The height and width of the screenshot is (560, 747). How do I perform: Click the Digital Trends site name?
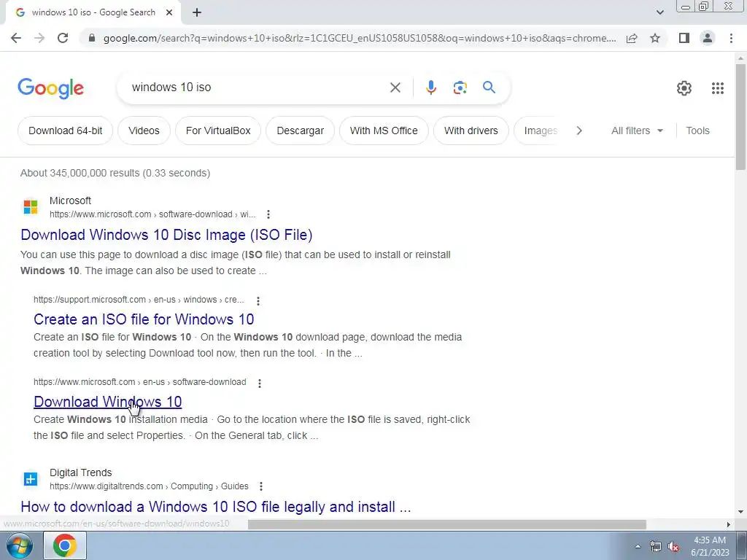(x=80, y=472)
